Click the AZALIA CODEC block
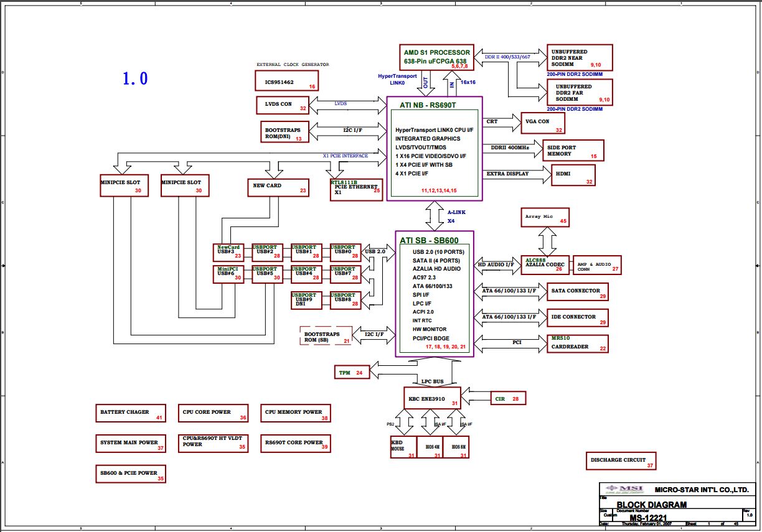The width and height of the screenshot is (762, 532). (x=545, y=265)
